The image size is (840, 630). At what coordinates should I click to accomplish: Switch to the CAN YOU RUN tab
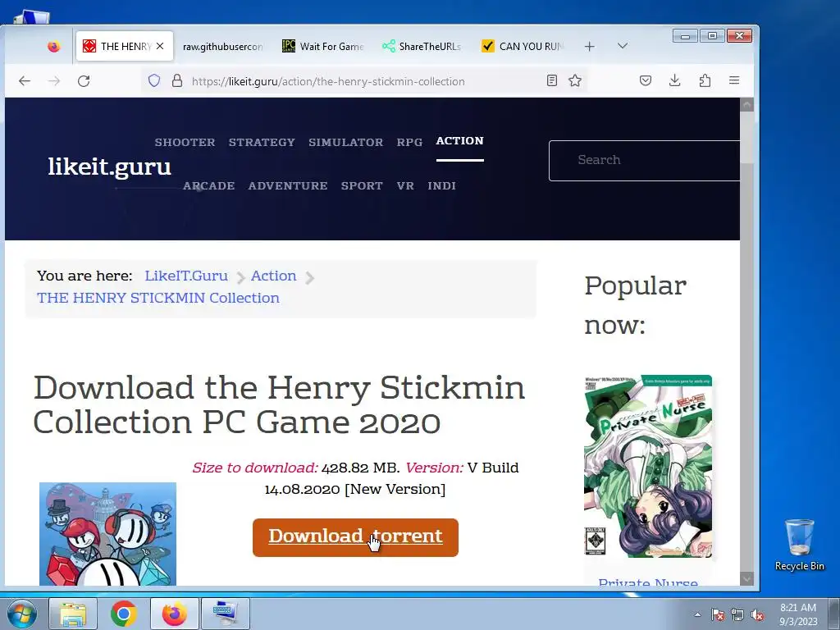pos(523,47)
